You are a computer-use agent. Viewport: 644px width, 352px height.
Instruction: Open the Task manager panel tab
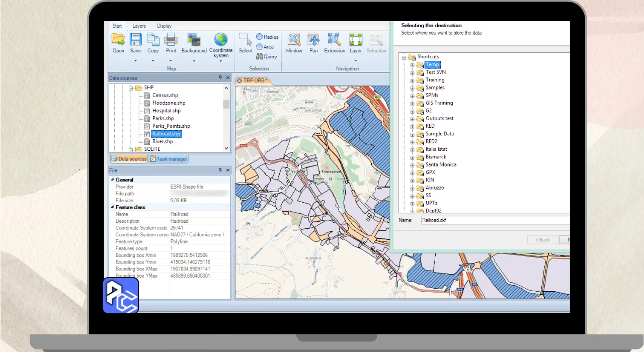(168, 159)
